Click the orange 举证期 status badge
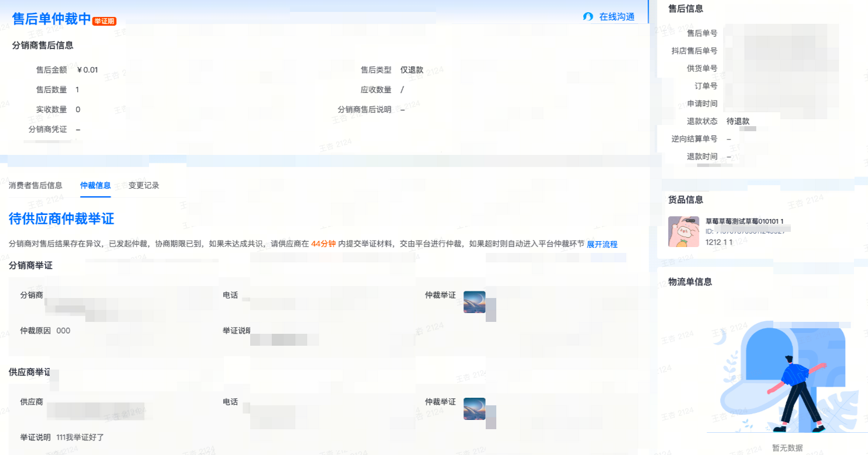The image size is (868, 455). coord(104,21)
